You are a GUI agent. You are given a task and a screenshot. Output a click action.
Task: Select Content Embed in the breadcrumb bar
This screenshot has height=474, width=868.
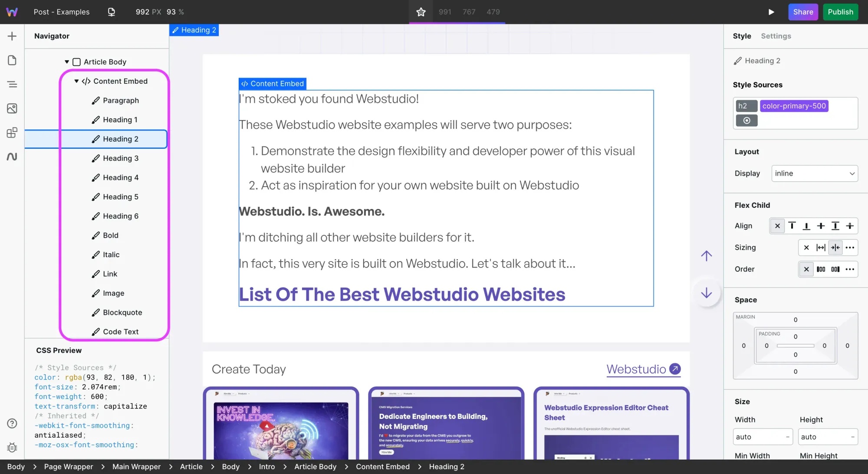[382, 467]
